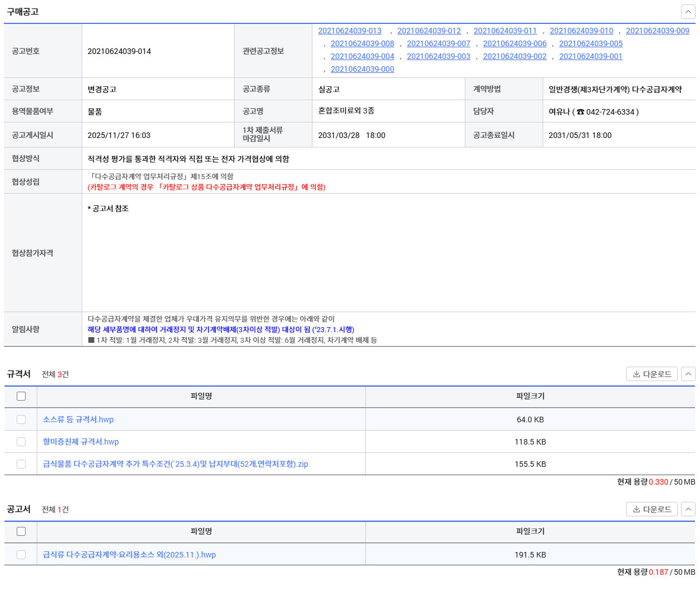This screenshot has height=592, width=700.
Task: Open 소스류 등 규격서.hwp file
Action: tap(78, 420)
